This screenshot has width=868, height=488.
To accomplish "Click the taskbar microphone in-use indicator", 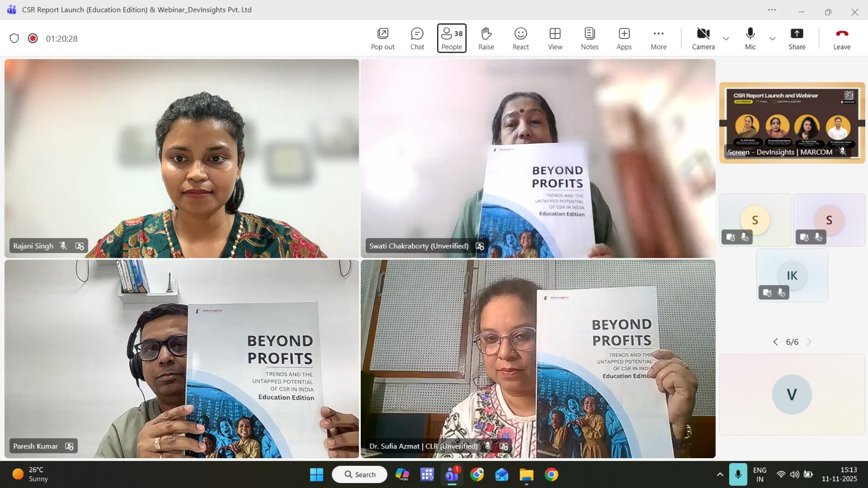I will [x=738, y=474].
